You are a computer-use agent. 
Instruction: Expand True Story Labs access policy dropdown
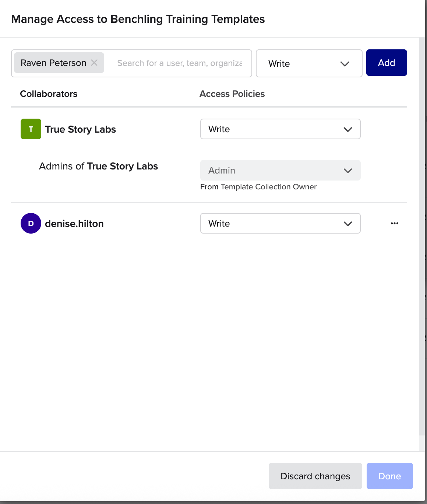tap(280, 129)
